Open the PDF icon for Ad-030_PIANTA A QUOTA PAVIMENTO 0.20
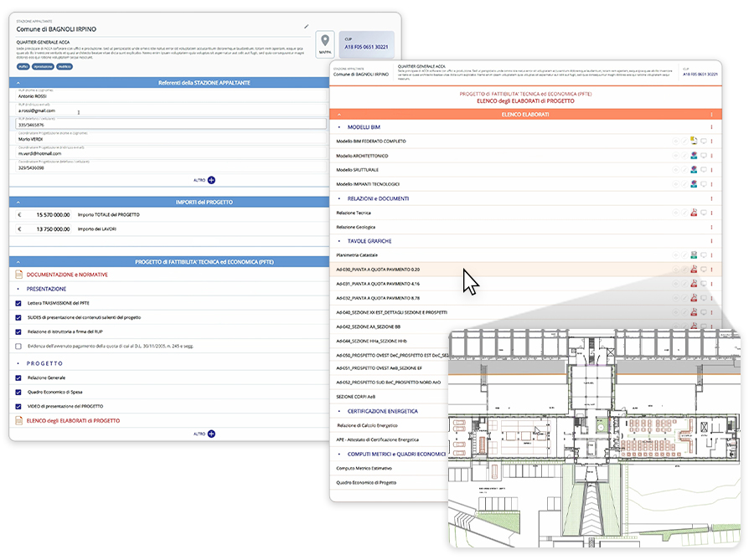The width and height of the screenshot is (754, 560). click(694, 270)
